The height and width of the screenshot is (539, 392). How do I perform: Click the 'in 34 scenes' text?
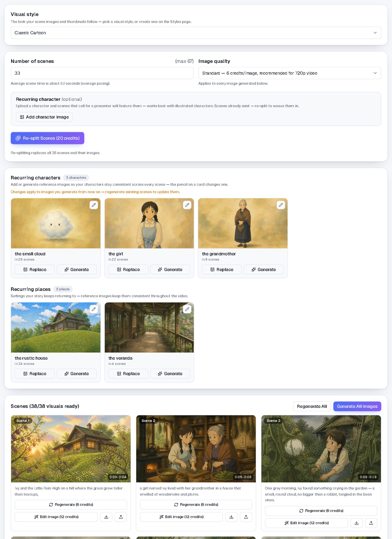click(24, 364)
